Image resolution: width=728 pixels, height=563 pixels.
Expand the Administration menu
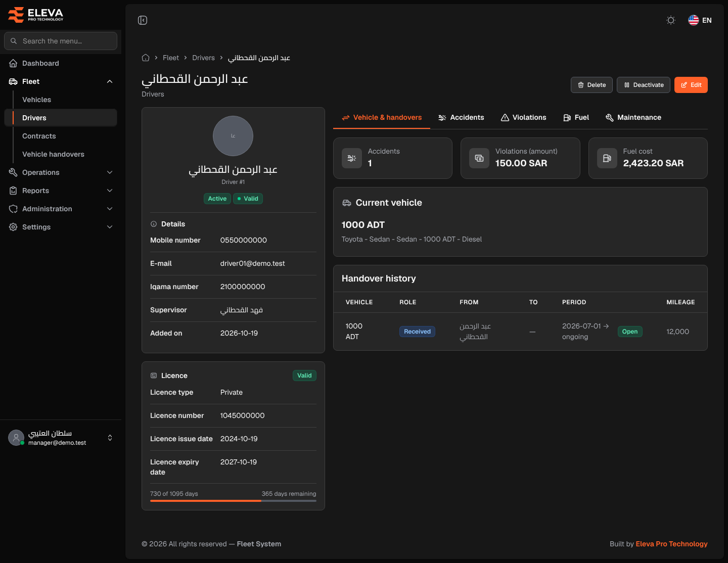(x=61, y=209)
